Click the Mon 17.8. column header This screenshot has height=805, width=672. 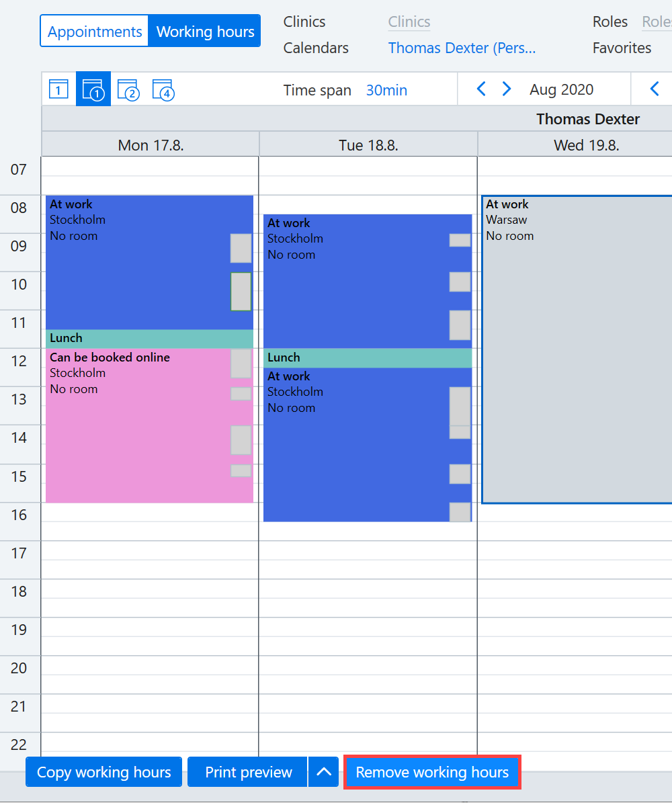(151, 144)
